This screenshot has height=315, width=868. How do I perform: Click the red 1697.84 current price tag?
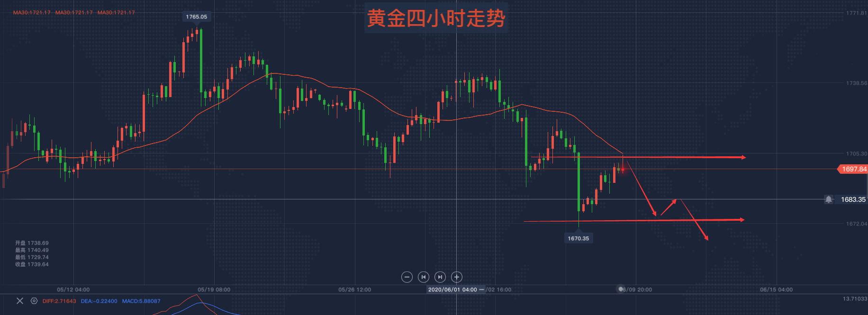853,169
